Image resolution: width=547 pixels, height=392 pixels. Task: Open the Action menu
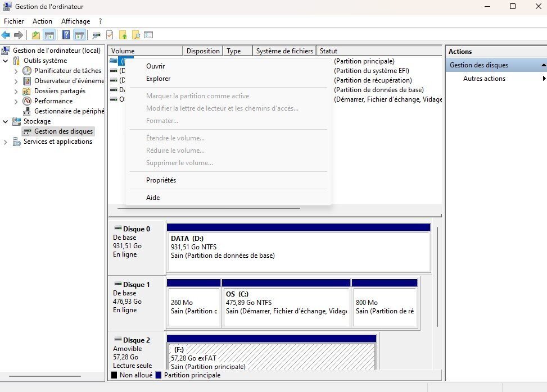point(42,21)
